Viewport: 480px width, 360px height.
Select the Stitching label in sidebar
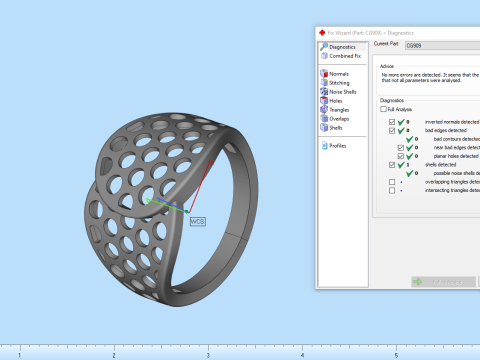click(x=339, y=83)
